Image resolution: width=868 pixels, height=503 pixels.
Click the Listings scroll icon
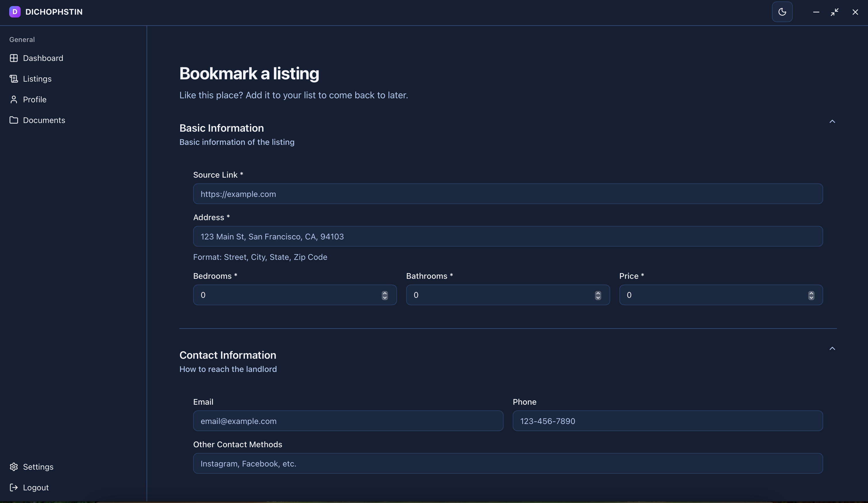click(14, 79)
